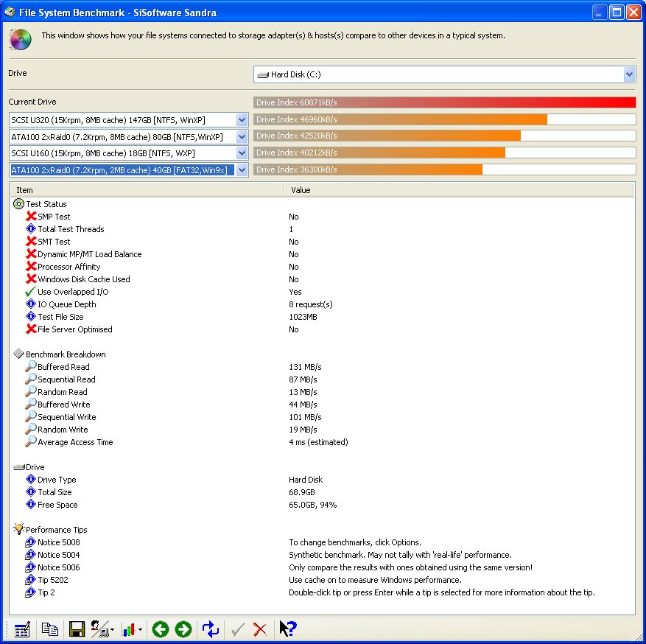Cancel with the red X toolbar icon
This screenshot has width=646, height=644.
[259, 629]
